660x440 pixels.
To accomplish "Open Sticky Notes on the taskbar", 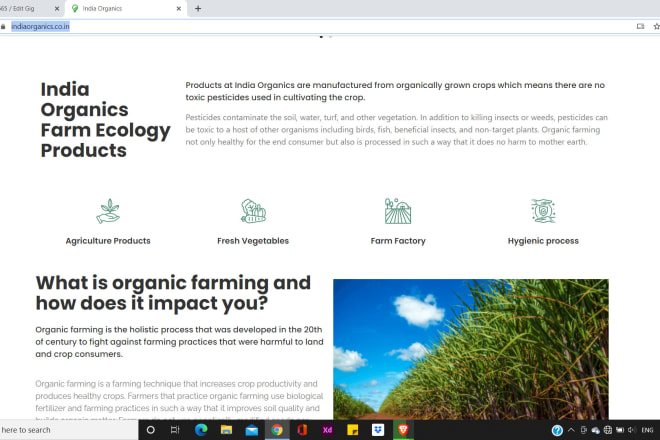I will tap(353, 430).
